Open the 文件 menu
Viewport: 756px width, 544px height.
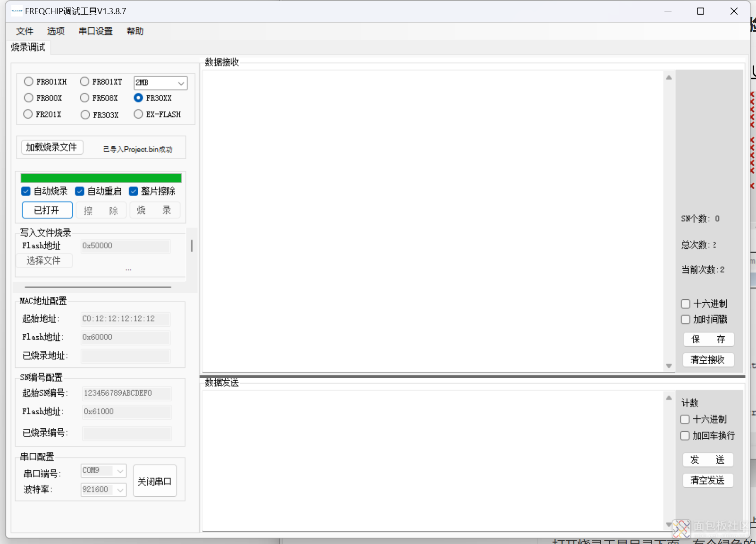(25, 31)
